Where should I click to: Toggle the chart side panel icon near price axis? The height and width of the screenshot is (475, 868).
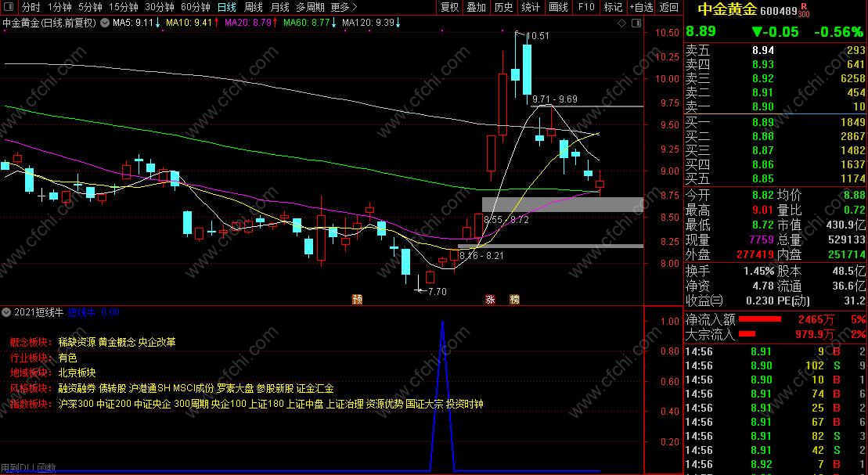click(x=636, y=23)
